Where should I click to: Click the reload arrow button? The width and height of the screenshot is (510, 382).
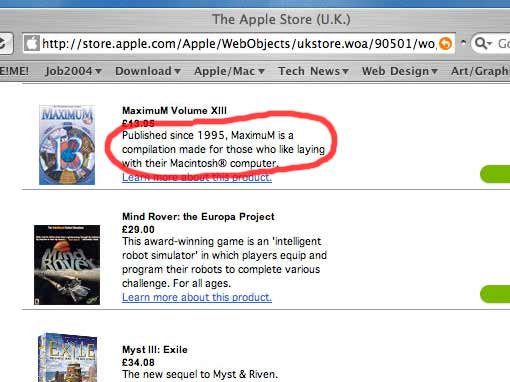pos(5,43)
